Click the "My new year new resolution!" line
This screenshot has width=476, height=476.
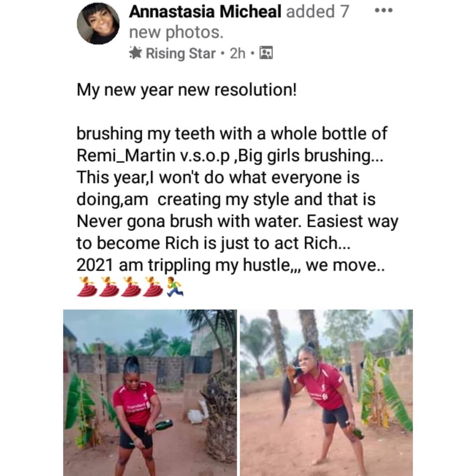click(x=187, y=90)
